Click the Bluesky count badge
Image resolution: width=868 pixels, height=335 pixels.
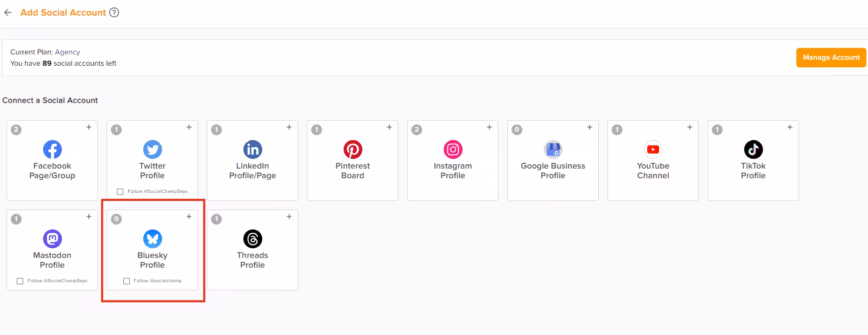(116, 219)
